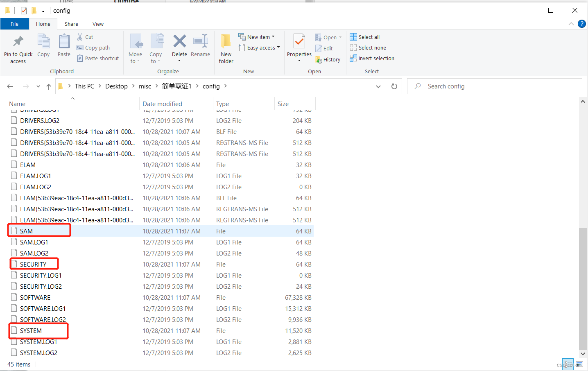
Task: Switch to the Home tab
Action: (x=43, y=24)
